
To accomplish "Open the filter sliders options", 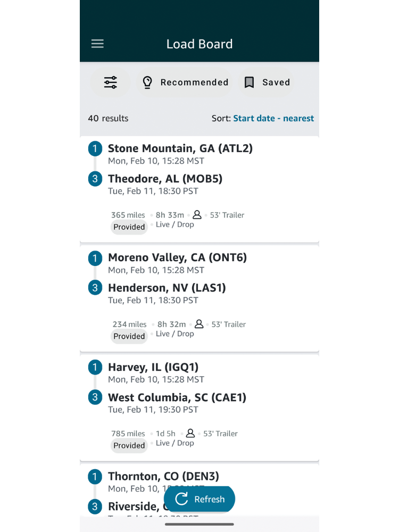I will 111,82.
